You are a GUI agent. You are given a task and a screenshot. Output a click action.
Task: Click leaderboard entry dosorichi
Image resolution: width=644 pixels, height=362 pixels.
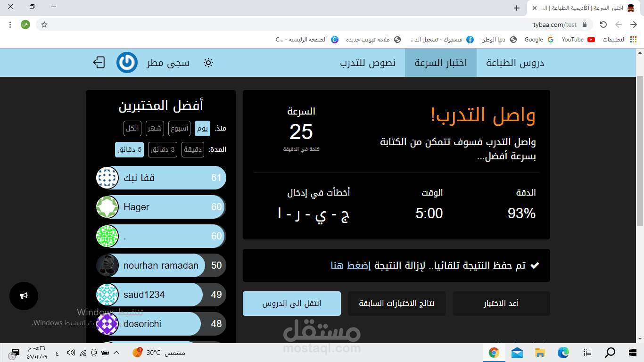coord(161,324)
